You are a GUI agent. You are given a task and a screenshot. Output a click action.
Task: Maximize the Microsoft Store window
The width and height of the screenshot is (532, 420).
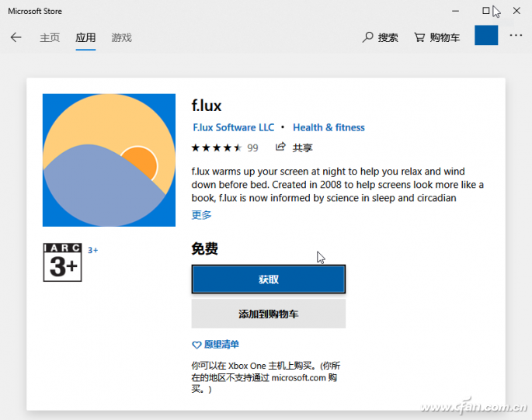[486, 11]
